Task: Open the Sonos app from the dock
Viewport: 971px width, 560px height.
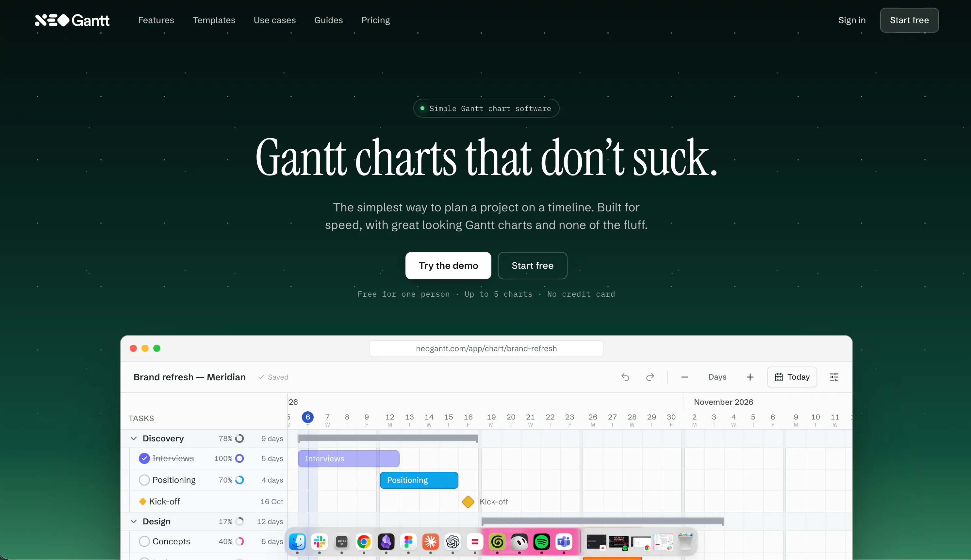Action: pos(341,542)
